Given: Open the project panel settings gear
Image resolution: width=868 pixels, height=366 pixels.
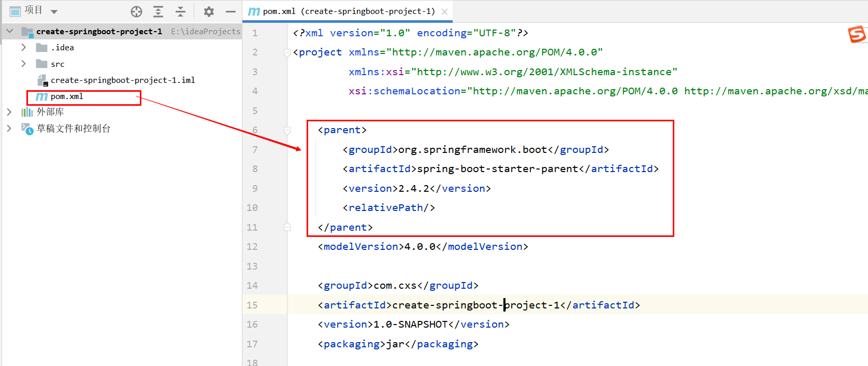Looking at the screenshot, I should (209, 11).
